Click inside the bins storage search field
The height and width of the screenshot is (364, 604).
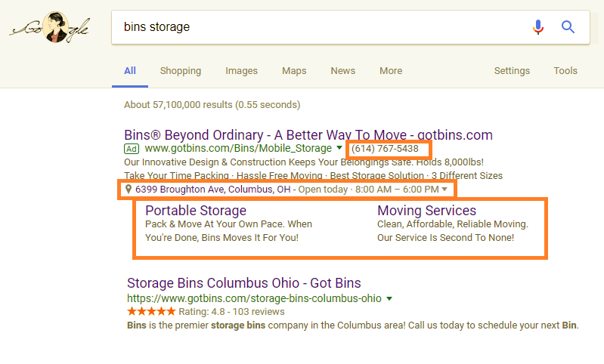[x=320, y=27]
